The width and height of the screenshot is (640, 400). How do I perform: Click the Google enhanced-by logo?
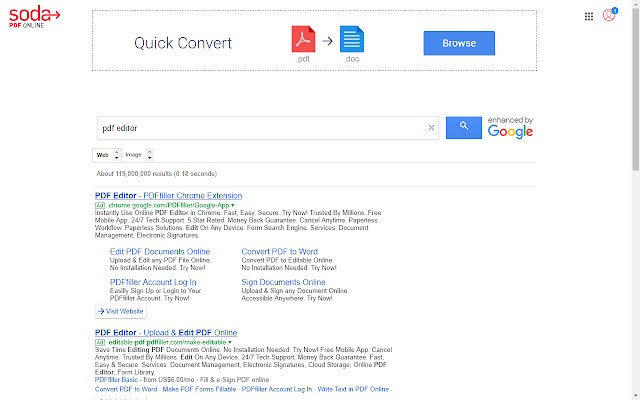510,128
